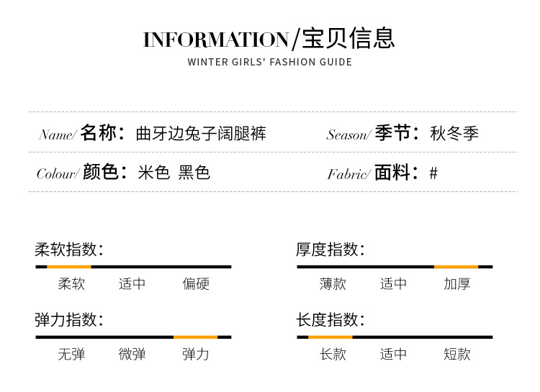Select the 柔软 softness label
Screen dimensions: 540x392
pos(71,284)
